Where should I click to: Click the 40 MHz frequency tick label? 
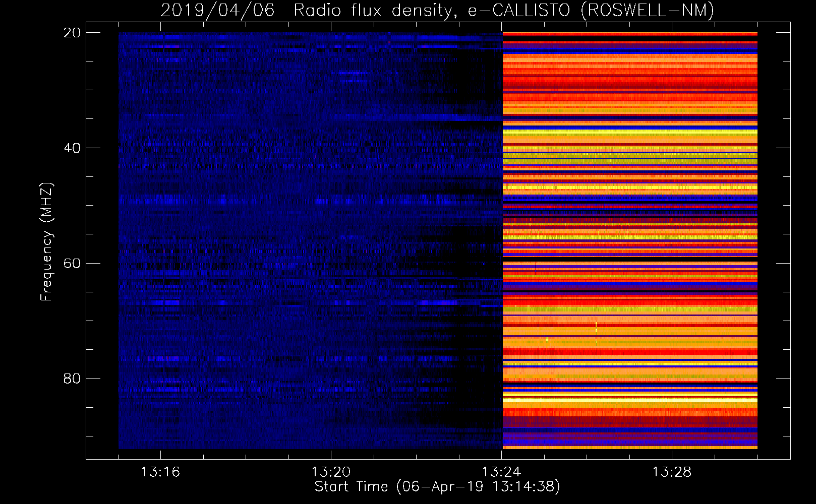[x=72, y=148]
